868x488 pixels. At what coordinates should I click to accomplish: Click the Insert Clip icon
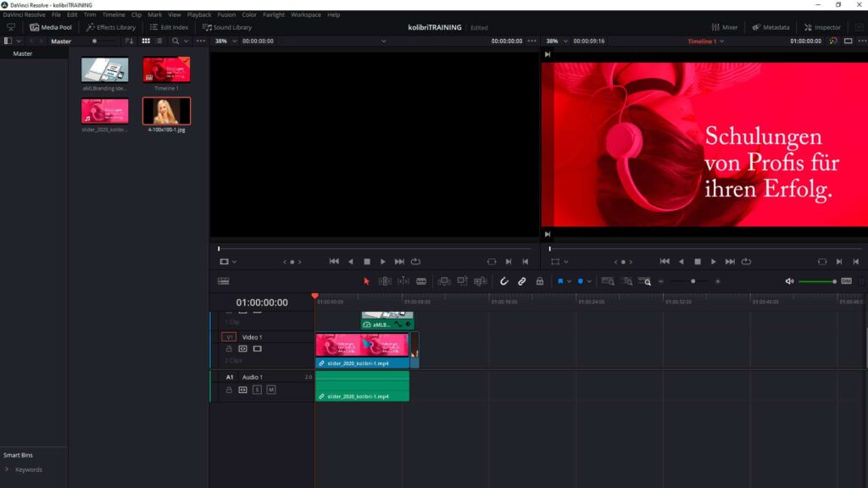click(444, 281)
